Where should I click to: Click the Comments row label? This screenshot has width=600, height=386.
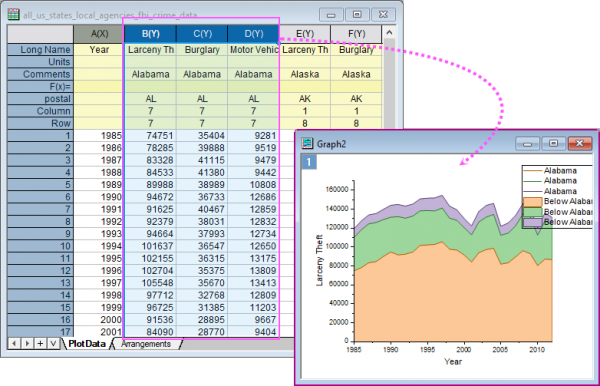[x=41, y=74]
